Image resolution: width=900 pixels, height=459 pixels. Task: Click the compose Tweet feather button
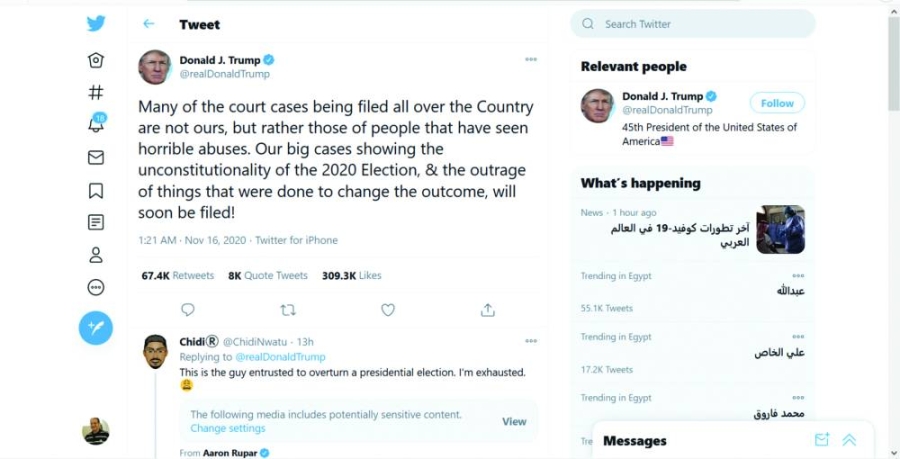(96, 327)
